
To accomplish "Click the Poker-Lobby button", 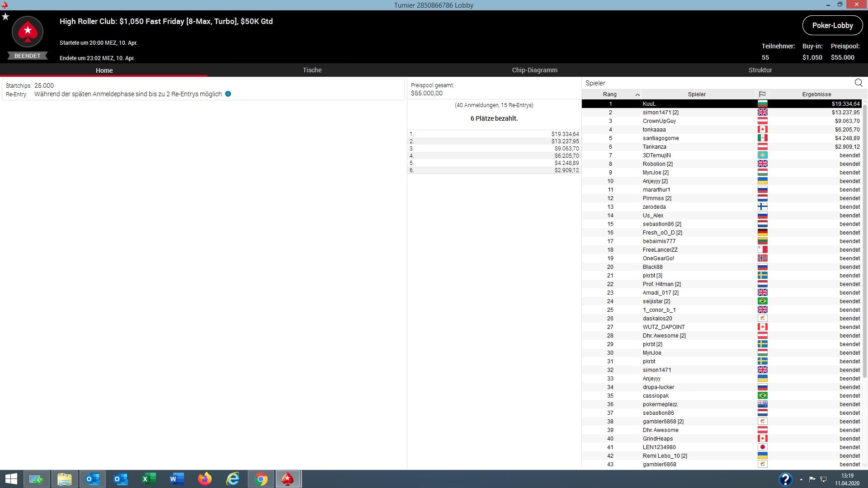I will (832, 25).
